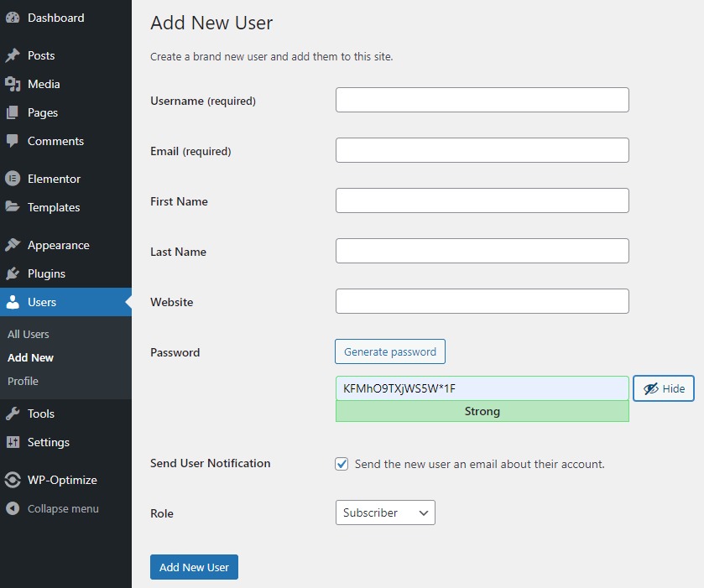
Task: Hide the password with Hide button
Action: [664, 388]
